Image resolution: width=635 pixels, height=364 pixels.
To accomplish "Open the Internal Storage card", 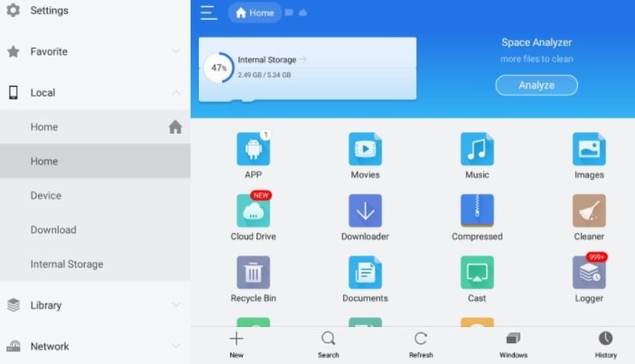I will click(x=307, y=69).
